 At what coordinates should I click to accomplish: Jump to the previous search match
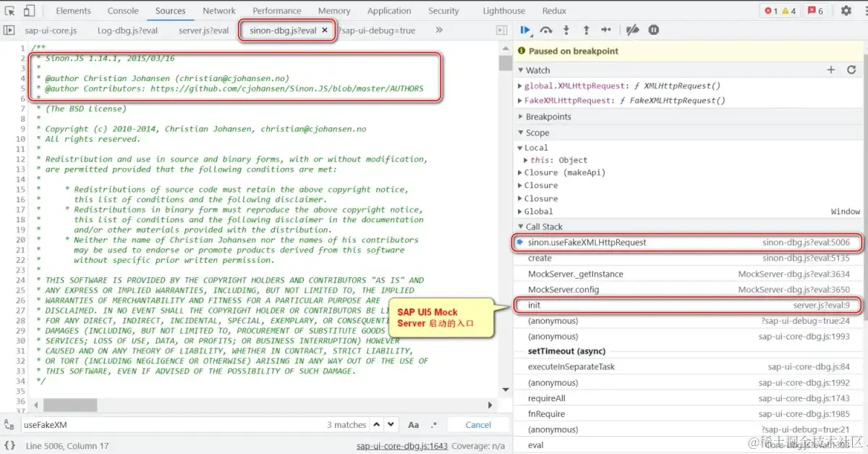[378, 425]
